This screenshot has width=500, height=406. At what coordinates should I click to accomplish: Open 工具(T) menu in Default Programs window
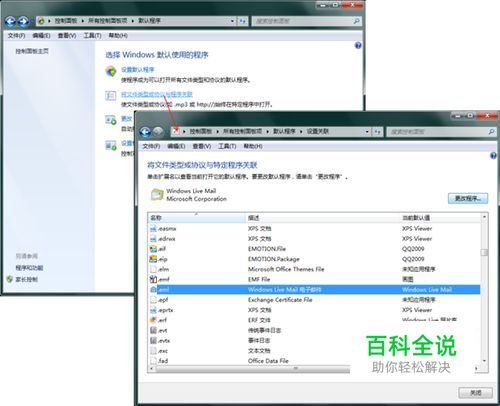coord(92,35)
